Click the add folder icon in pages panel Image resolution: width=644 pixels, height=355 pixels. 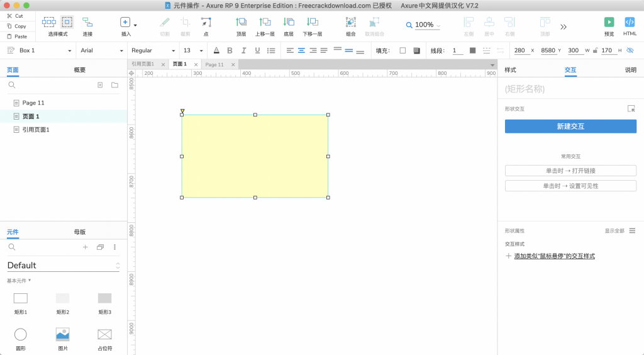click(x=114, y=85)
